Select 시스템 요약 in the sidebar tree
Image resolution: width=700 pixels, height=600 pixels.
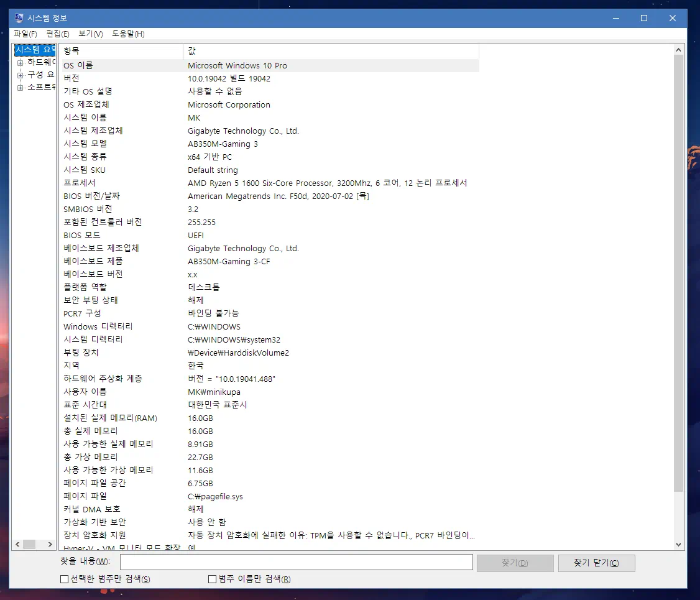tap(34, 50)
